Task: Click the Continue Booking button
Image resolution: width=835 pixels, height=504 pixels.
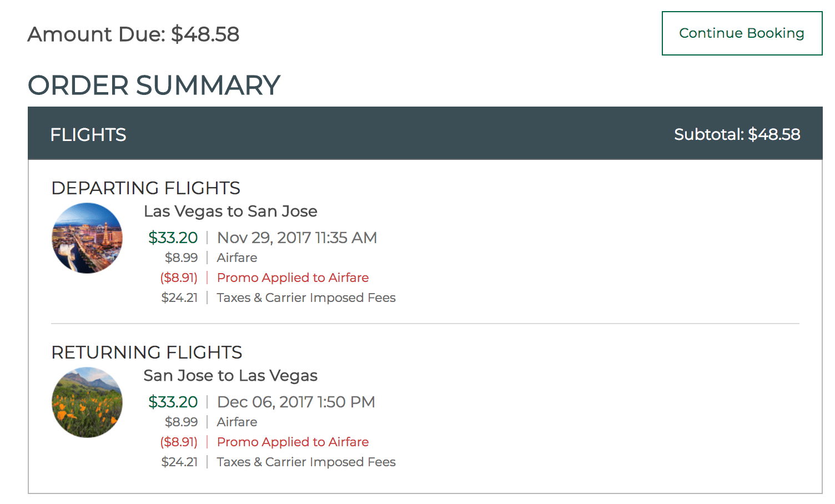Action: 741,33
